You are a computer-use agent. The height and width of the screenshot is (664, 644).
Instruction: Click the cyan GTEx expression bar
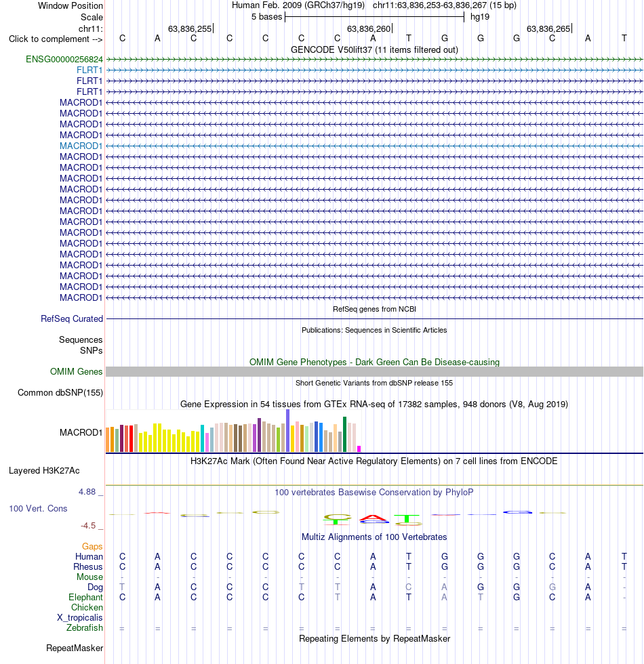[x=202, y=439]
